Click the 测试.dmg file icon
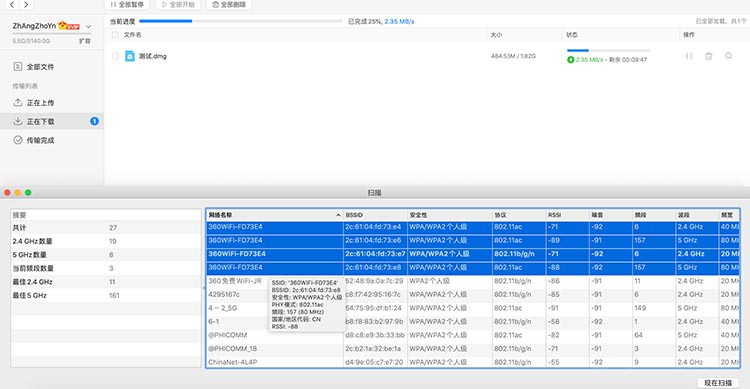750x389 pixels. (130, 56)
